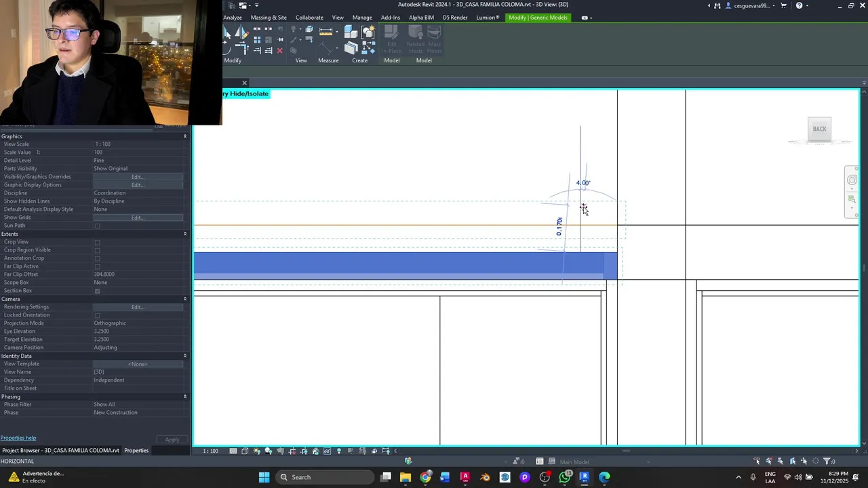Toggle the Sun Path checkbox

(97, 226)
